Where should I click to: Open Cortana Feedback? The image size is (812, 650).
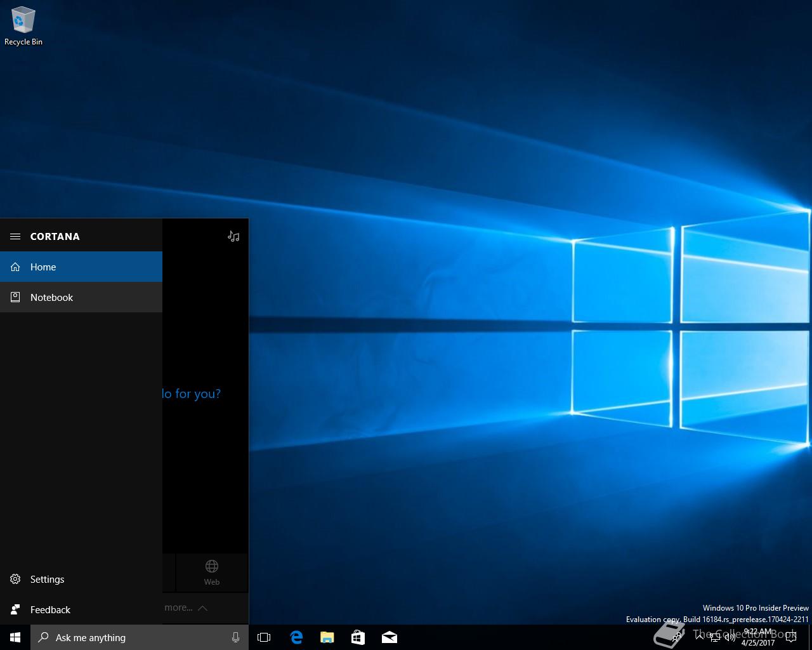81,609
